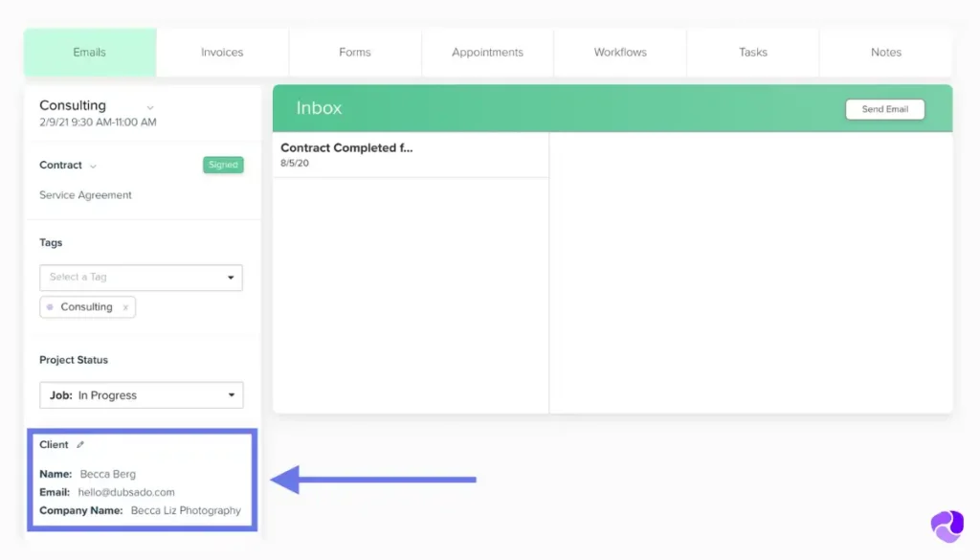Image resolution: width=980 pixels, height=560 pixels.
Task: Expand the Contract section chevron
Action: (93, 167)
